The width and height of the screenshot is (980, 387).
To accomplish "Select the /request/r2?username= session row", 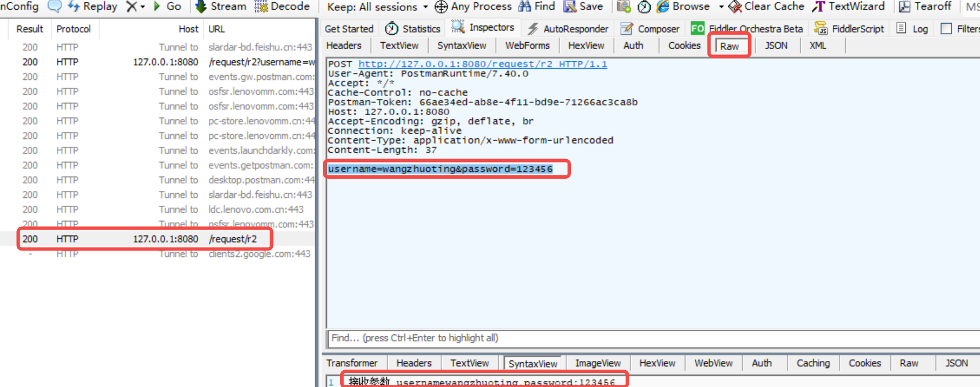I will tap(158, 62).
